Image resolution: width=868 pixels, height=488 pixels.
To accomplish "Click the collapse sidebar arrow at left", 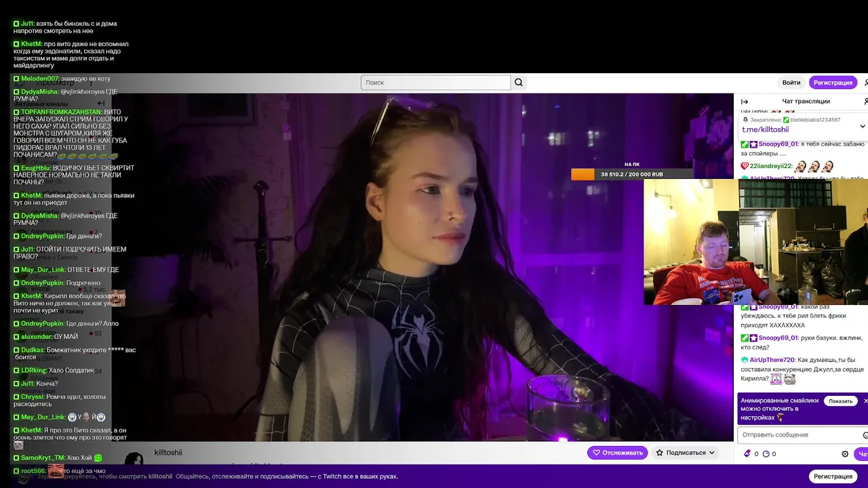I will coord(100,103).
